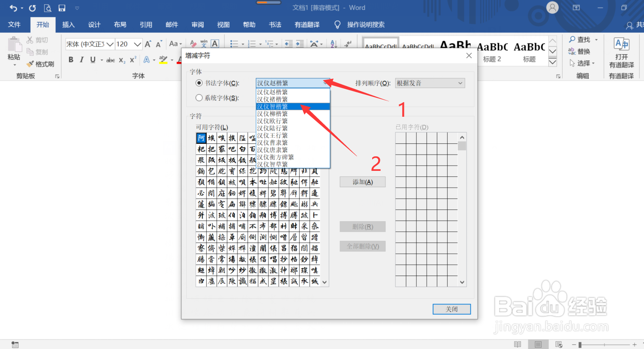
Task: Click the Clear Formatting eraser icon
Action: [193, 44]
